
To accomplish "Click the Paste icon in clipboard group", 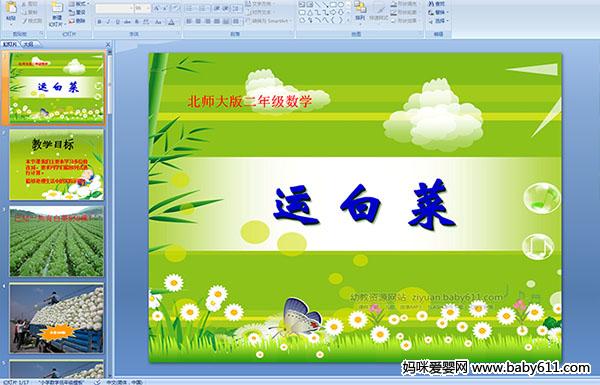I will click(x=11, y=11).
